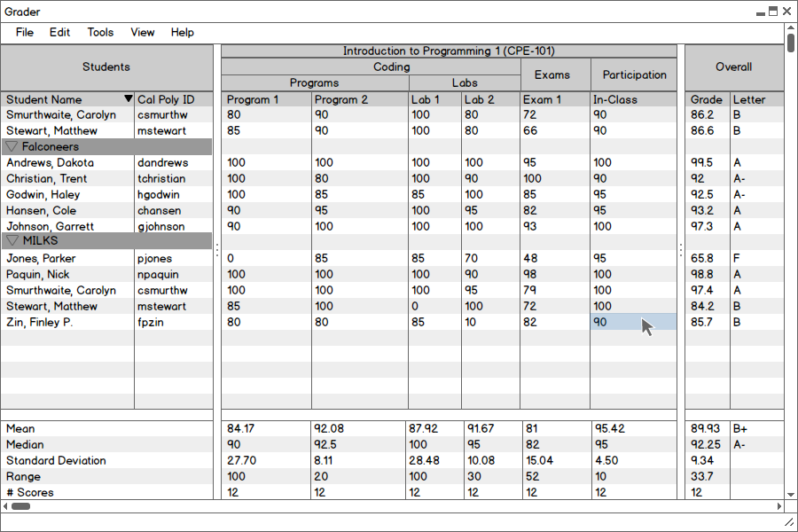Click Jones, Parker's Exam 1 score 48
Image resolution: width=798 pixels, height=532 pixels.
tap(530, 259)
